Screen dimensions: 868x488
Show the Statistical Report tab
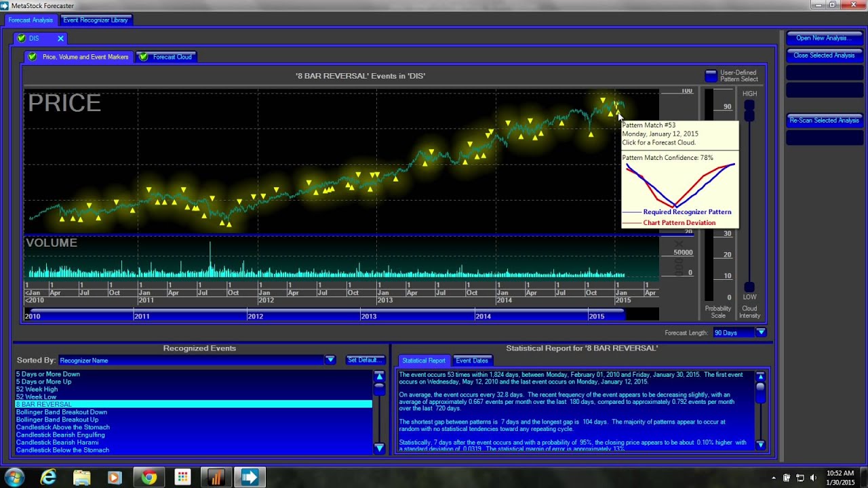424,361
